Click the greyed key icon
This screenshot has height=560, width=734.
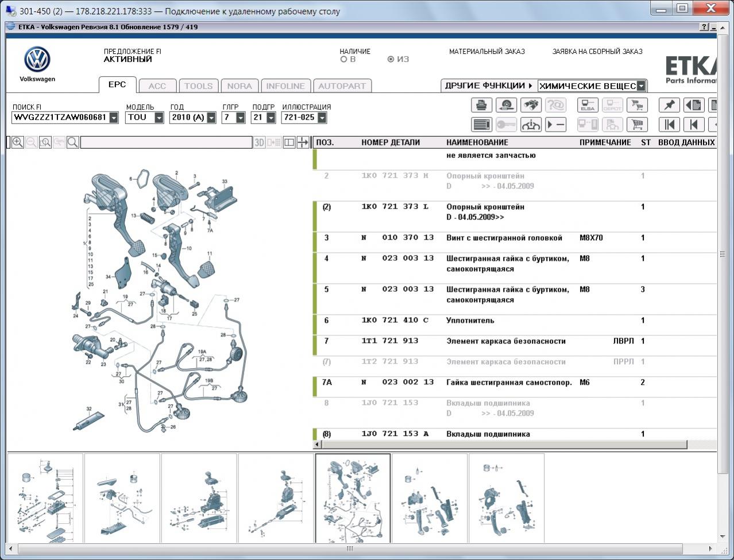coord(506,124)
